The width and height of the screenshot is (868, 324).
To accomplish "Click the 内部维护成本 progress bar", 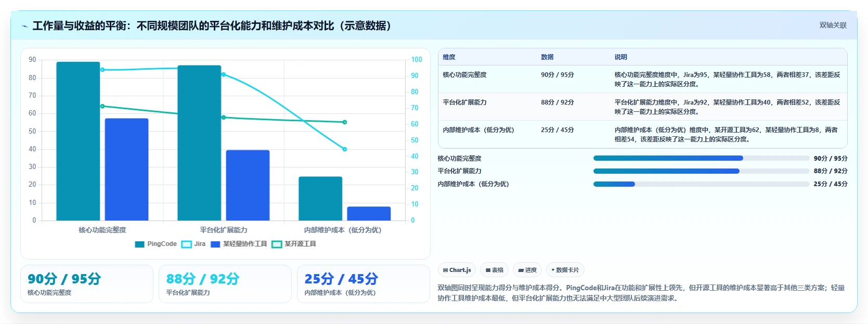I will click(701, 184).
